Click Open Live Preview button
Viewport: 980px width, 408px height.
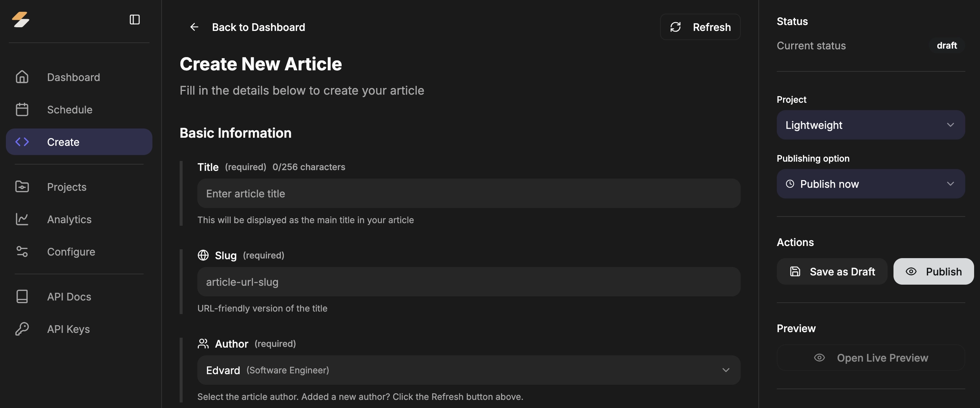(x=870, y=358)
